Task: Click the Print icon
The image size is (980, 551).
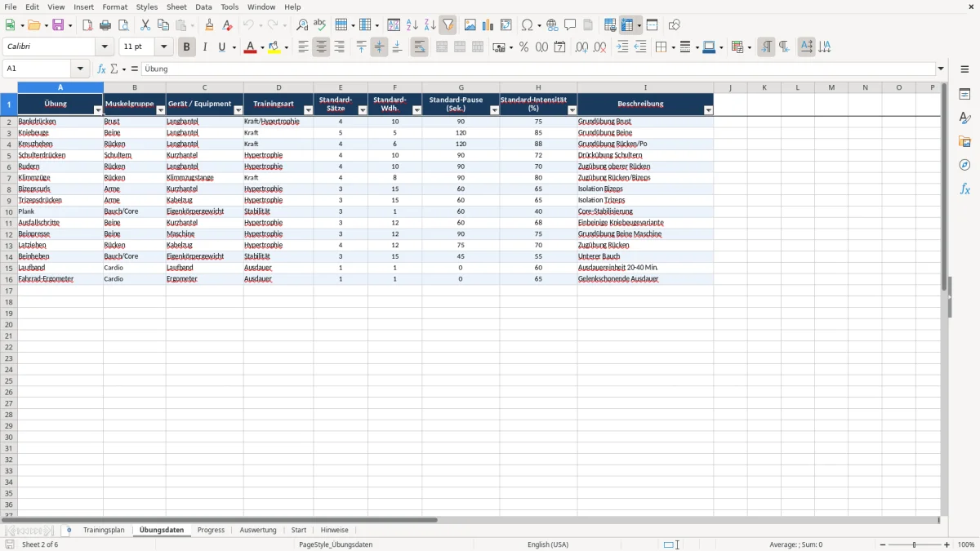Action: [x=105, y=25]
